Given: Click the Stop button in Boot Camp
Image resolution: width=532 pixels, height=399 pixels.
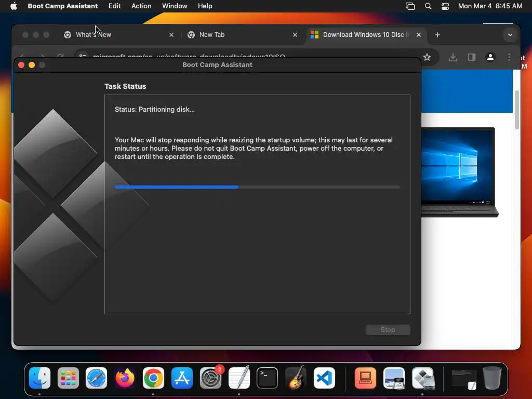Looking at the screenshot, I should [388, 329].
